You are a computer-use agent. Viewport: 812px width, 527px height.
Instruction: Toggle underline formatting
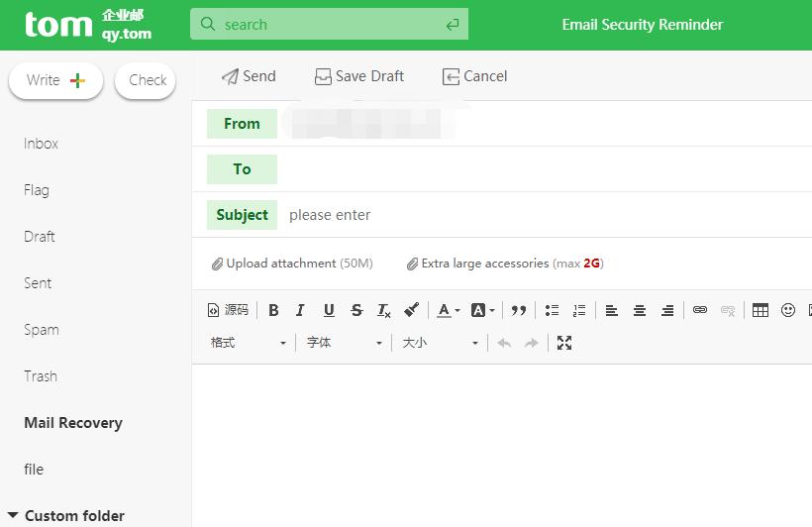tap(329, 310)
